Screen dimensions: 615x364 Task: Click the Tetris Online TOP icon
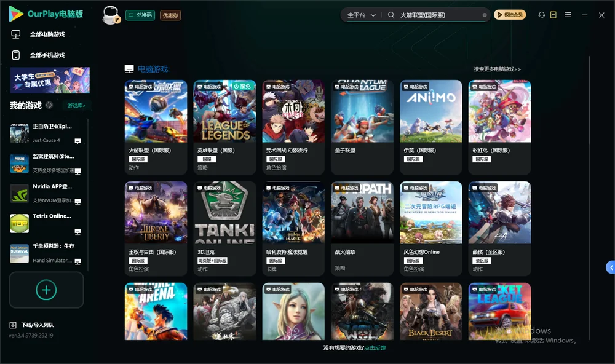point(19,224)
